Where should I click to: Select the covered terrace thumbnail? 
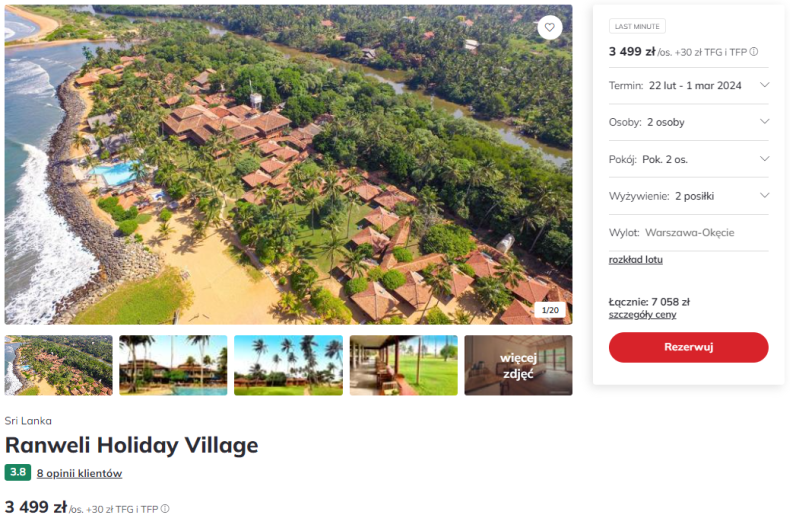pyautogui.click(x=403, y=365)
